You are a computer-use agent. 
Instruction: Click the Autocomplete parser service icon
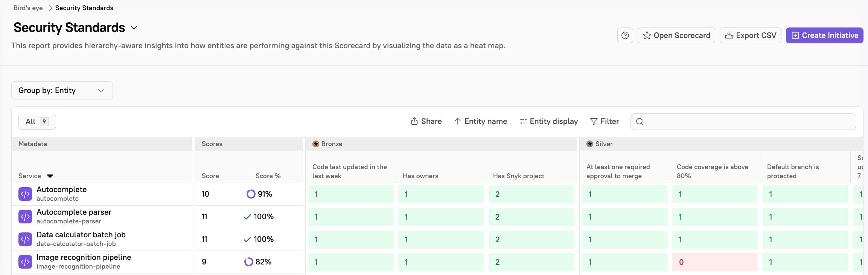pos(25,217)
